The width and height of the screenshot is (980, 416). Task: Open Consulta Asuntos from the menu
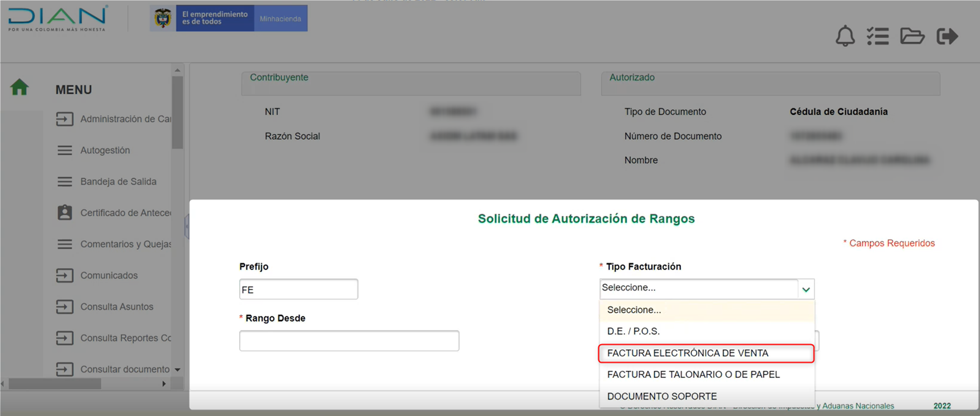(117, 307)
